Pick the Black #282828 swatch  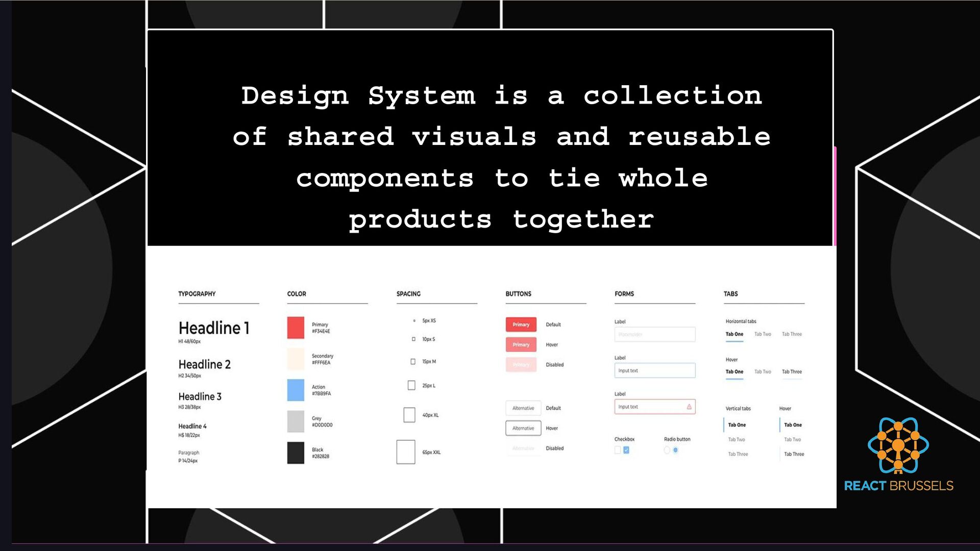(296, 453)
